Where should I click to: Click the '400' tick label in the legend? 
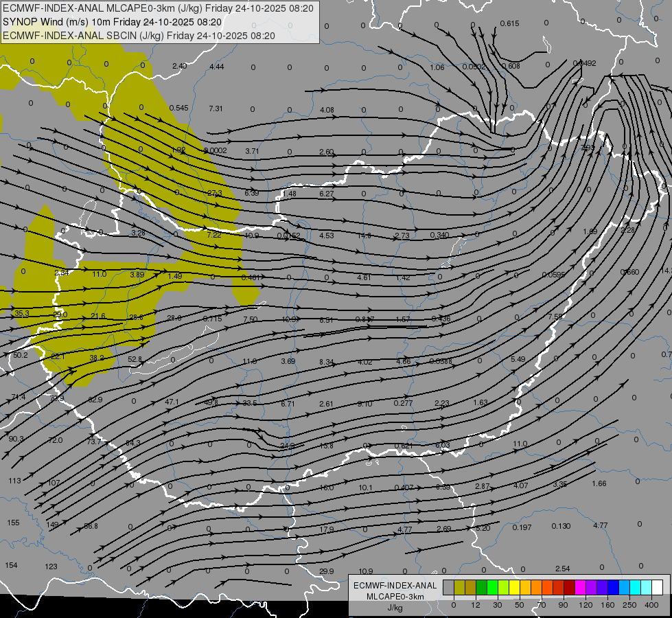pos(651,605)
